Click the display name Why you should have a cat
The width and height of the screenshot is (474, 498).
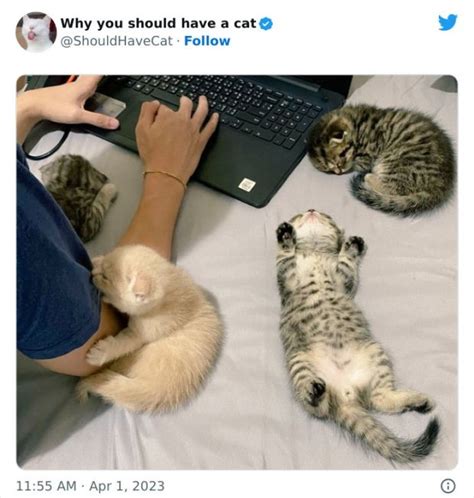point(158,23)
